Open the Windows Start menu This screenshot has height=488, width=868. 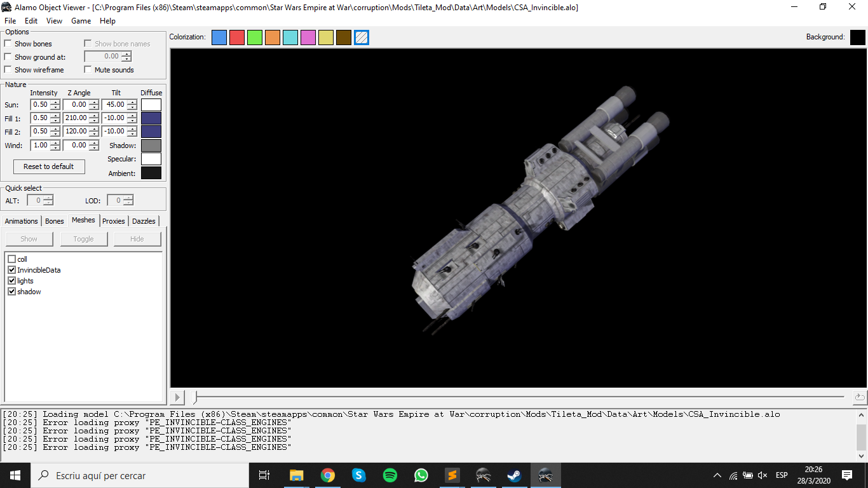[x=15, y=475]
